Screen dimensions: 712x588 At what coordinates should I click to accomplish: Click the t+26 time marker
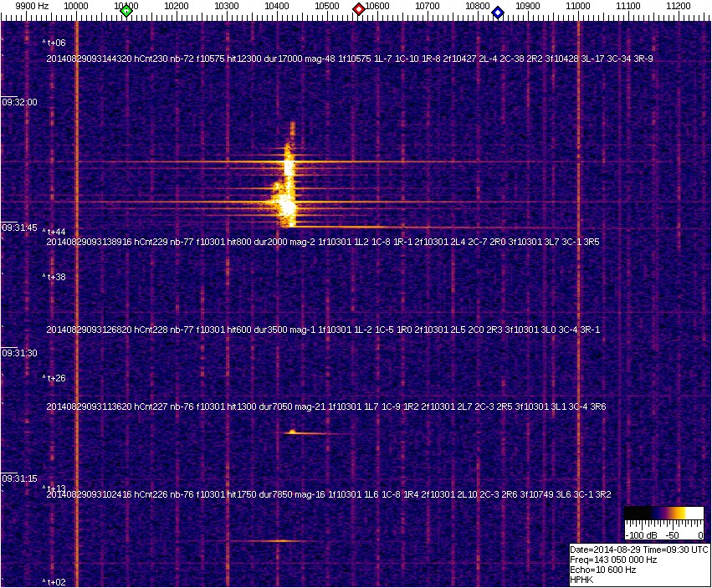click(x=55, y=379)
